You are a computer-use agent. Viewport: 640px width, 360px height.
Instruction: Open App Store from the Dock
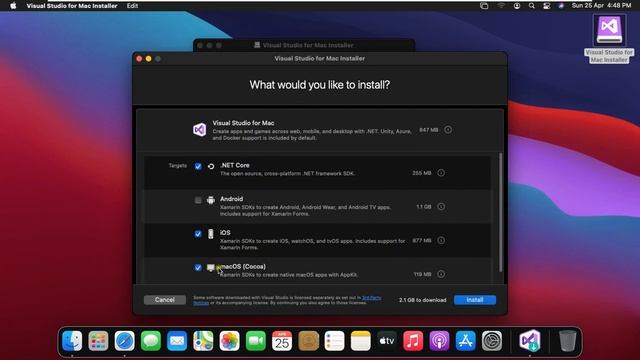coord(465,341)
